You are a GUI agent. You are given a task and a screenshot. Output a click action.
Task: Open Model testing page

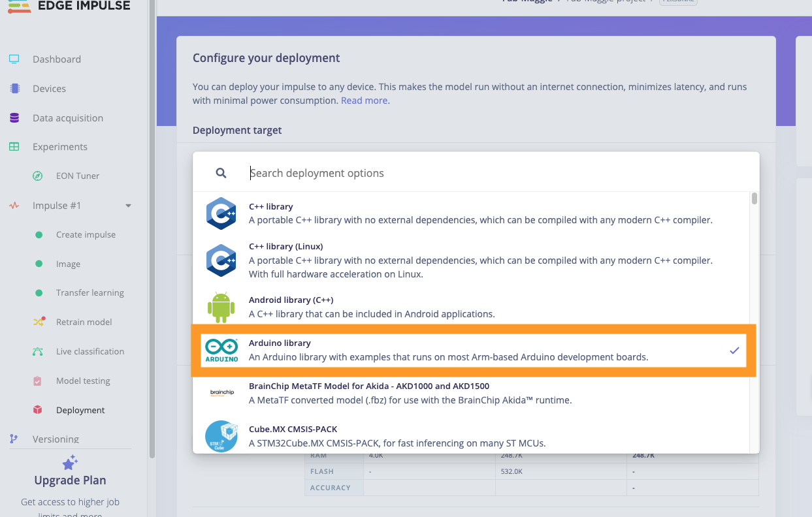pos(83,381)
